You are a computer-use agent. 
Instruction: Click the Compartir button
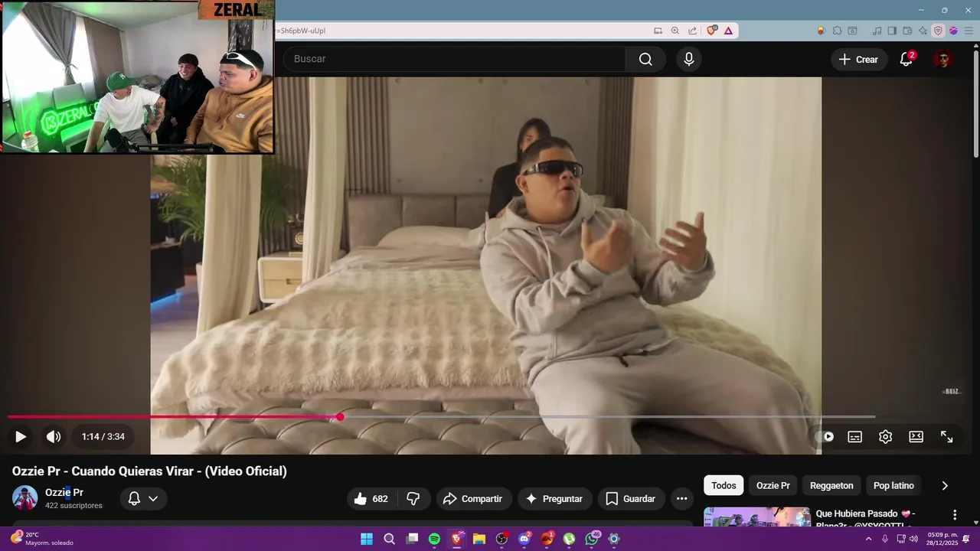pyautogui.click(x=472, y=499)
